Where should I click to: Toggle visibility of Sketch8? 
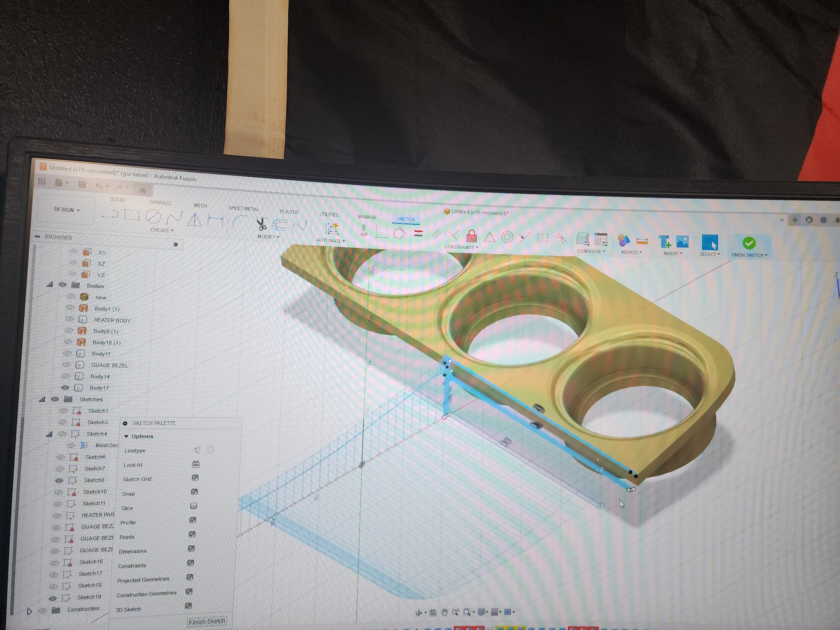(59, 480)
